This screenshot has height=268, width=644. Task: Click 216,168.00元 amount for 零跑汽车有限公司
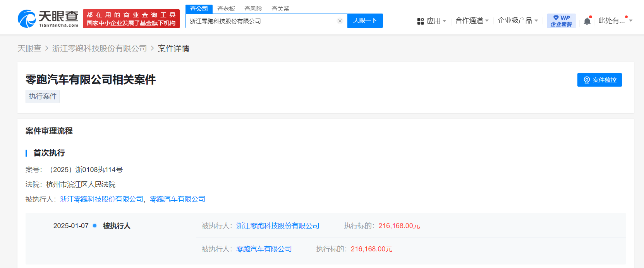point(372,249)
